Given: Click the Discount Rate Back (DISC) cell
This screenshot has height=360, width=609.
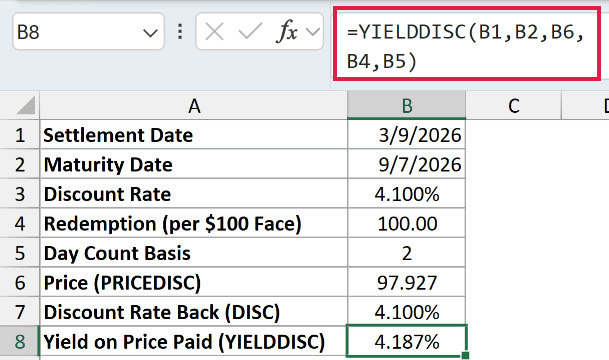Looking at the screenshot, I should point(194,312).
